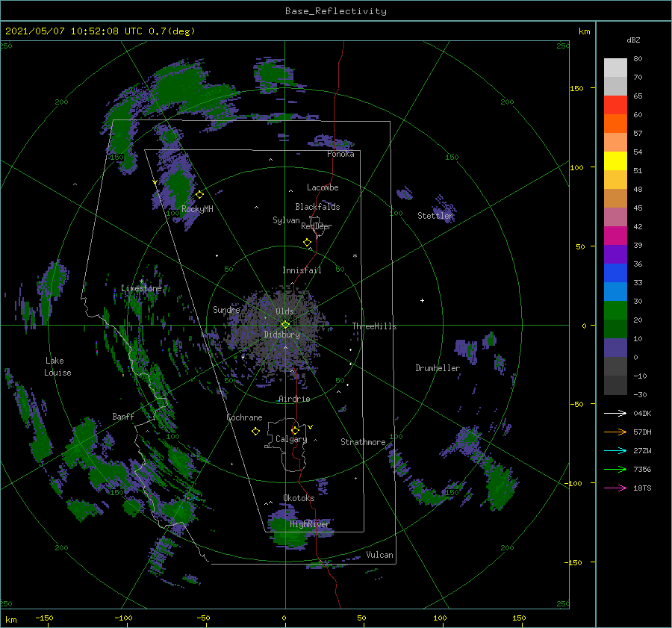This screenshot has height=628, width=672.
Task: Click the white plus marker east of ThreeHills
Action: click(422, 300)
